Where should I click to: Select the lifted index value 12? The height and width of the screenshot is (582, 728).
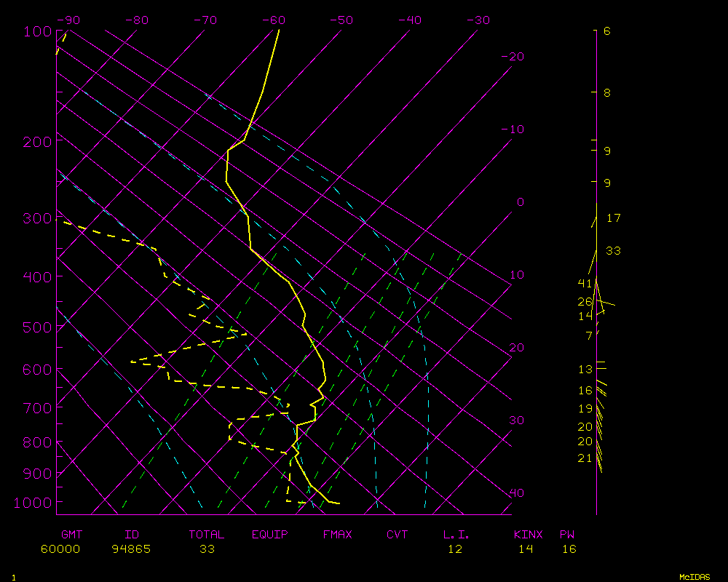coord(455,549)
